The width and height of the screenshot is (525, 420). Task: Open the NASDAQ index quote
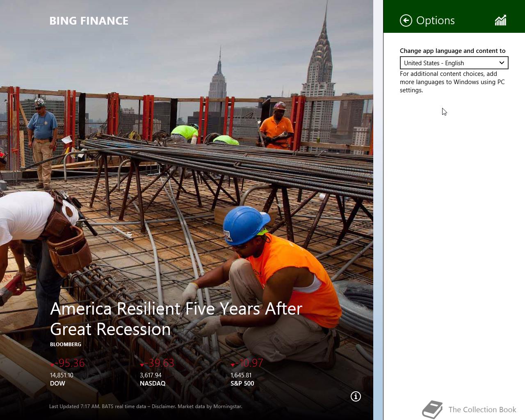click(157, 372)
